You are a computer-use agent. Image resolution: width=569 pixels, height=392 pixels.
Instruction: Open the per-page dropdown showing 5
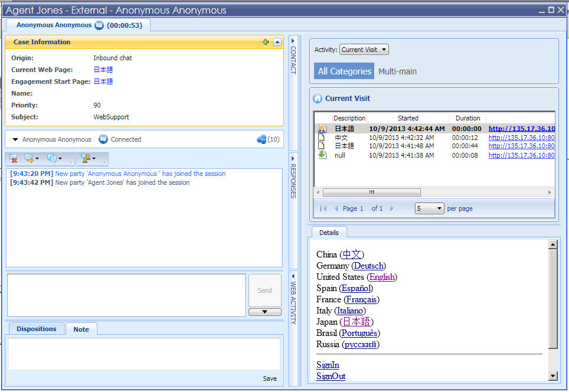[429, 208]
